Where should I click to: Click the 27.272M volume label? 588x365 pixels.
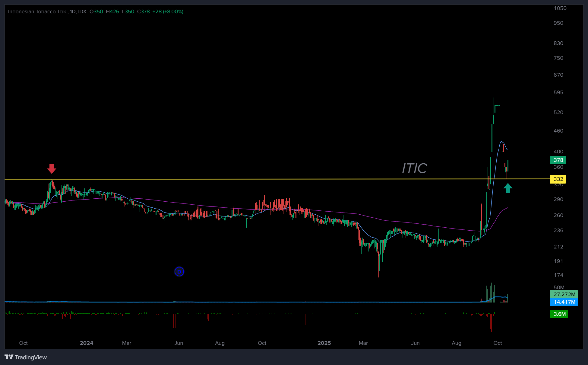(x=564, y=294)
